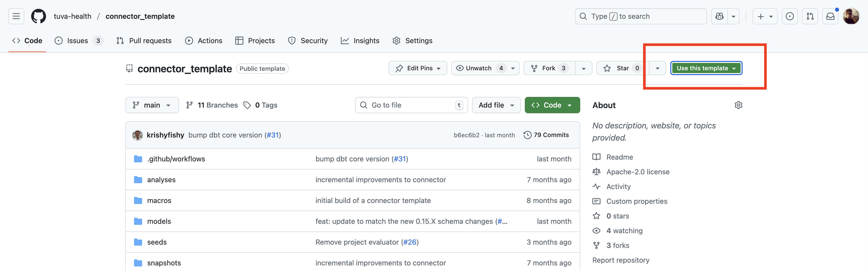Open the 79 Commits history link
Image resolution: width=868 pixels, height=271 pixels.
(546, 135)
